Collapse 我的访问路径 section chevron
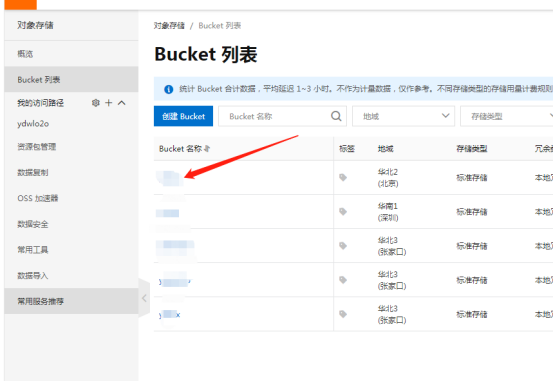The width and height of the screenshot is (554, 381). coord(122,103)
